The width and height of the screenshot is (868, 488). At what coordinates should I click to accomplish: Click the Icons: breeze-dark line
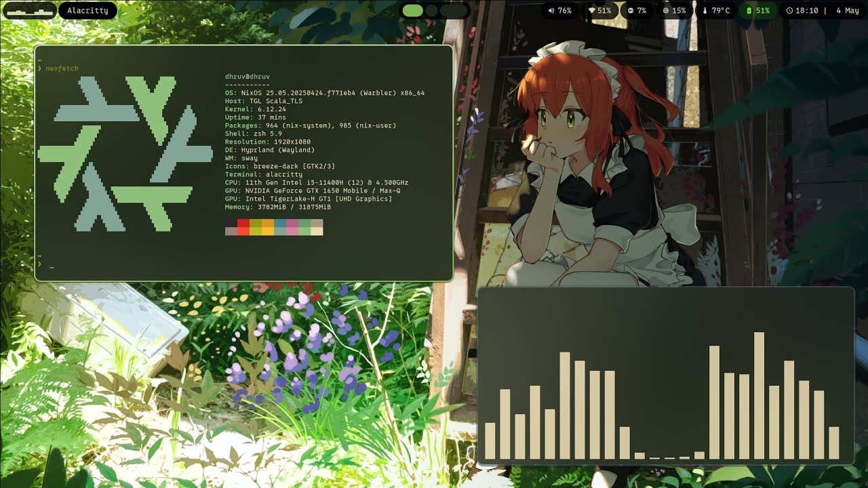point(280,166)
